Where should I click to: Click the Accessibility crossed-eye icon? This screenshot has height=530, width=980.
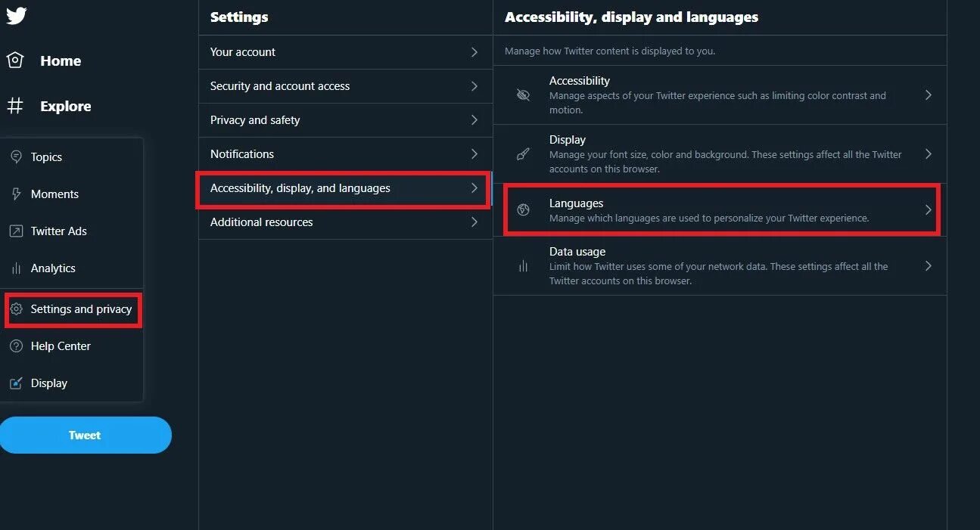click(523, 95)
